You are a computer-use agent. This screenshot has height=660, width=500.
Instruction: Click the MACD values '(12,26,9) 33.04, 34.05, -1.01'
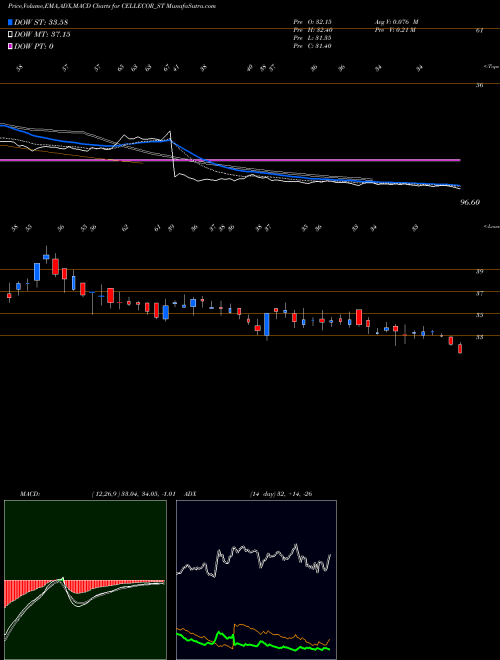(133, 494)
